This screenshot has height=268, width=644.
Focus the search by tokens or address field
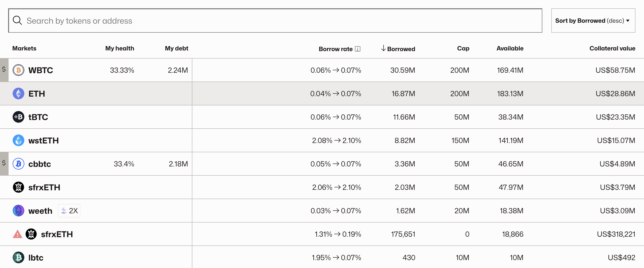(275, 20)
